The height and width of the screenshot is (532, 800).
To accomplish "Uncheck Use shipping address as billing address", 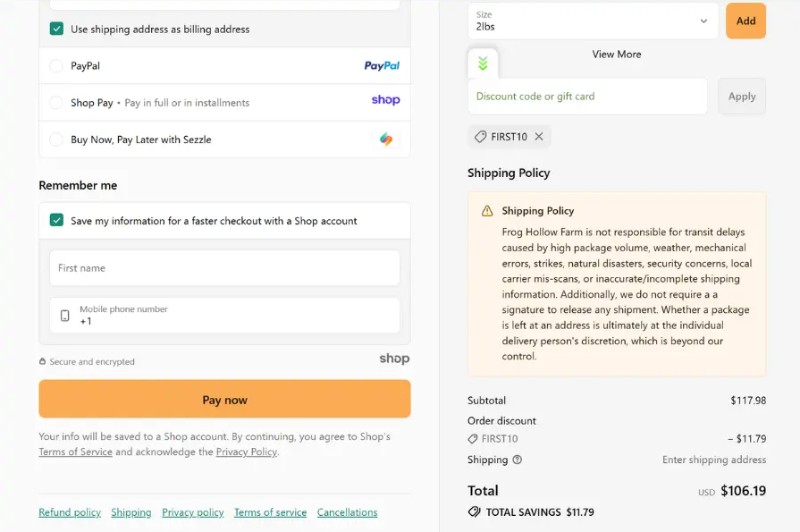I will point(56,29).
